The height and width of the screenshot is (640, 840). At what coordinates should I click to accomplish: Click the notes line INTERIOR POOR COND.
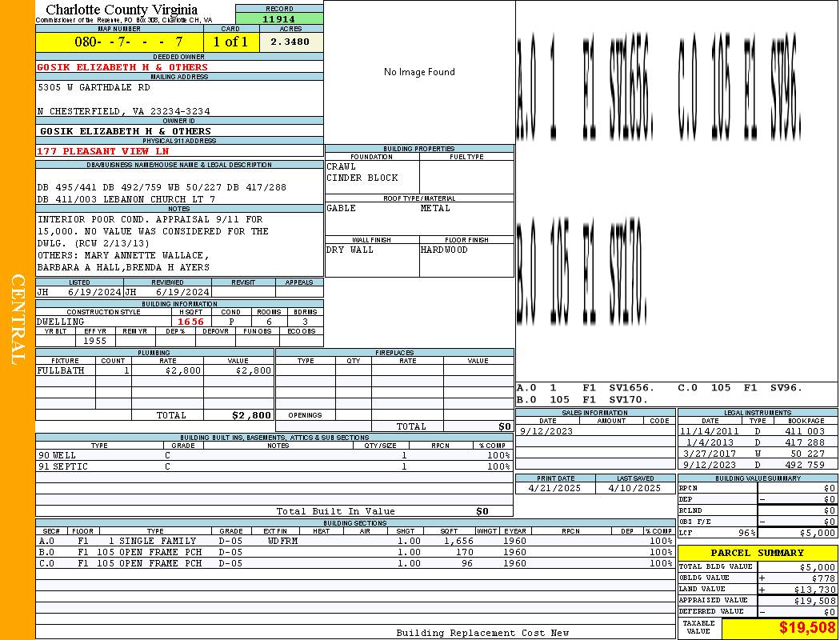[x=150, y=219]
